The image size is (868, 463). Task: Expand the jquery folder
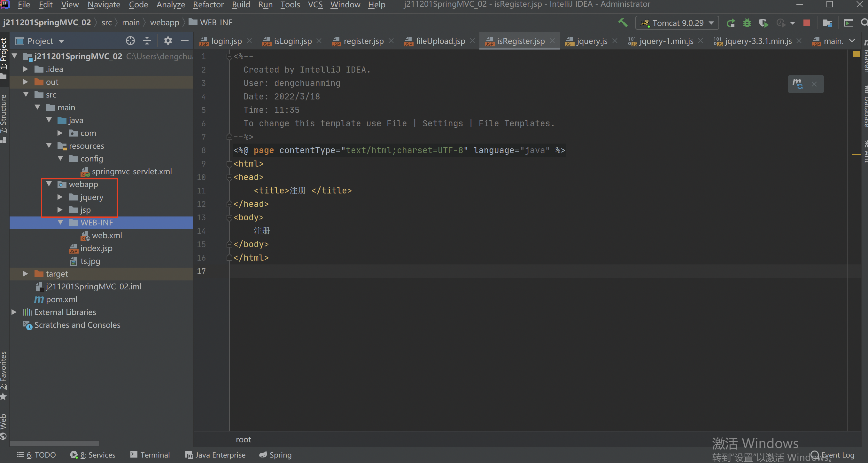[x=60, y=197]
